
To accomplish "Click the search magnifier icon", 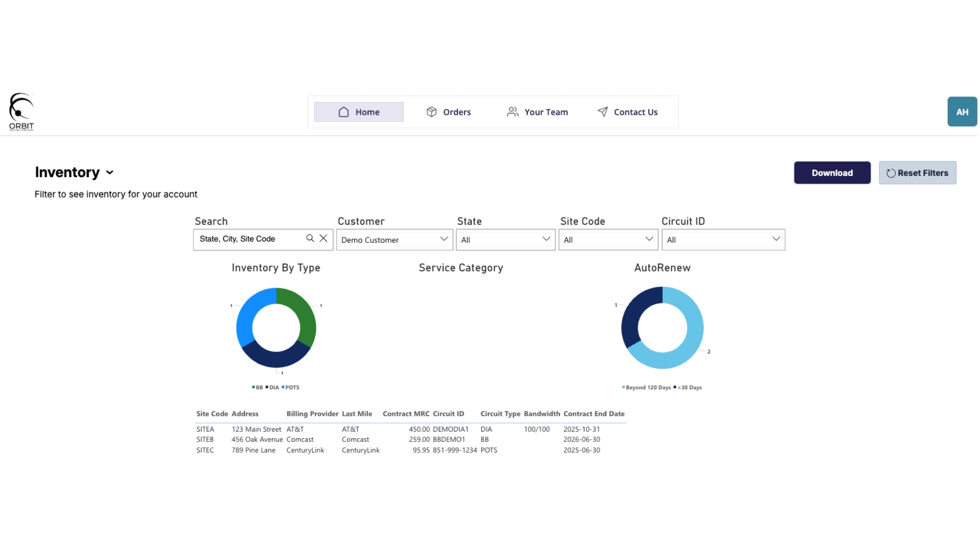I will 310,238.
